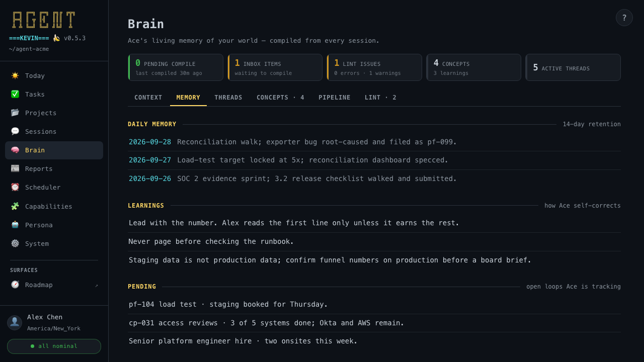Click the cp-031 access reviews pending item
This screenshot has width=644, height=362.
point(374,323)
